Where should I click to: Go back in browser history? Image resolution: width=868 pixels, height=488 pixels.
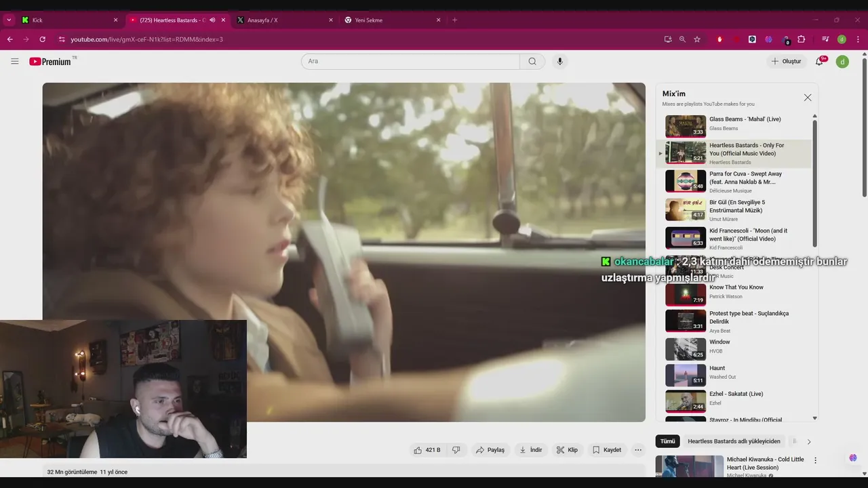(10, 39)
